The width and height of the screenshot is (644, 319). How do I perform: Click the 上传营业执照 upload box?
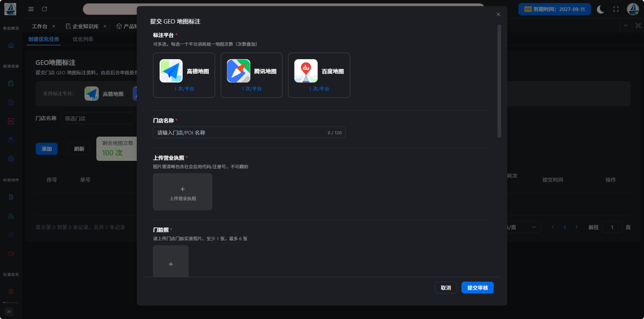(182, 192)
